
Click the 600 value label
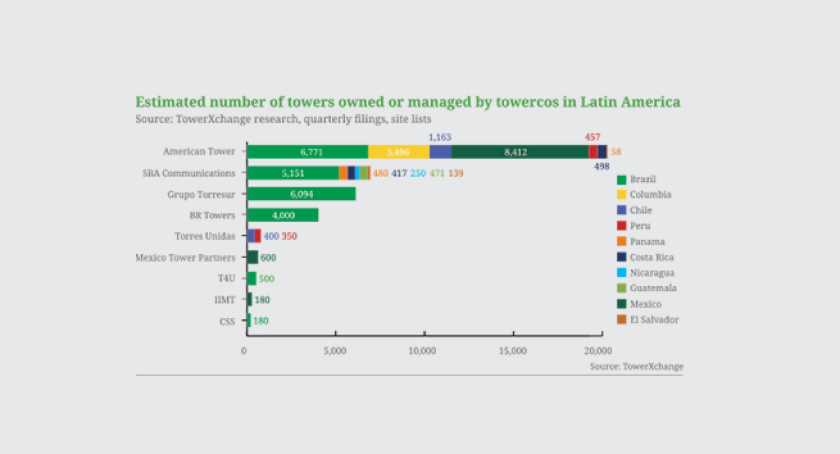268,258
